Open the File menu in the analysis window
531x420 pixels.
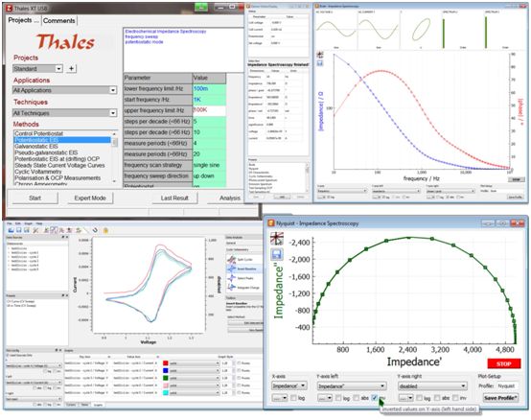coord(10,223)
